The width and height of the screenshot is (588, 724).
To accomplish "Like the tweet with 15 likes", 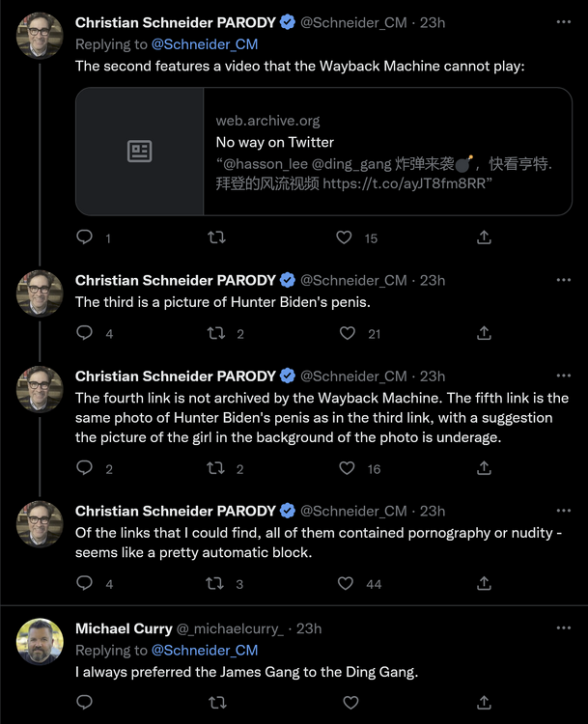I will tap(344, 237).
